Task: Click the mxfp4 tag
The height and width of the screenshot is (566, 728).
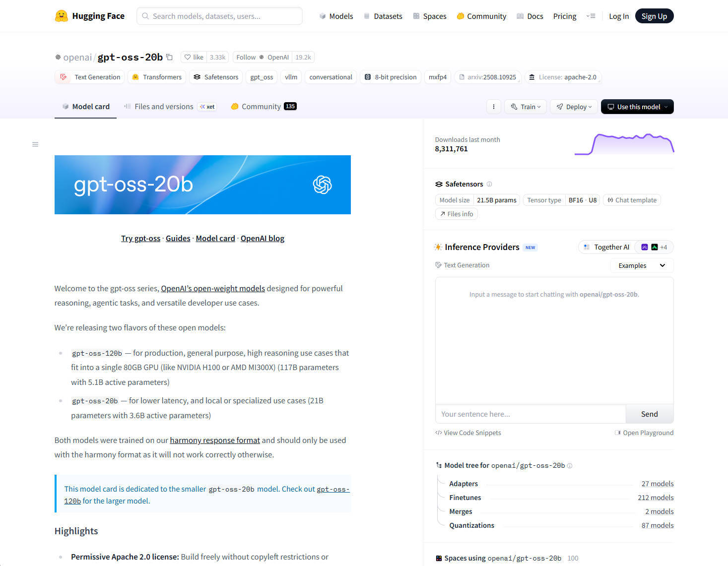Action: point(438,77)
